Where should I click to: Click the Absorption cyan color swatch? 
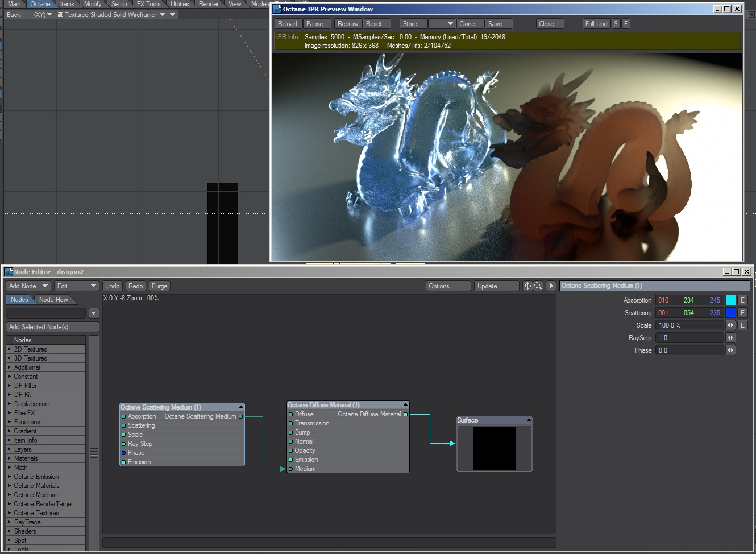(731, 300)
